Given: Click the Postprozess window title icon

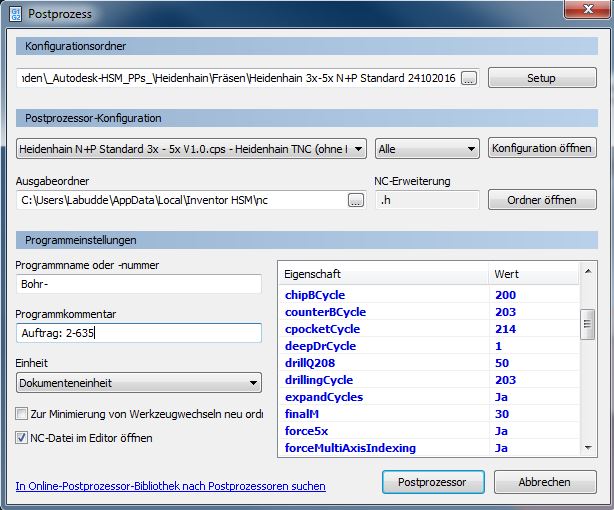Looking at the screenshot, I should coord(15,14).
